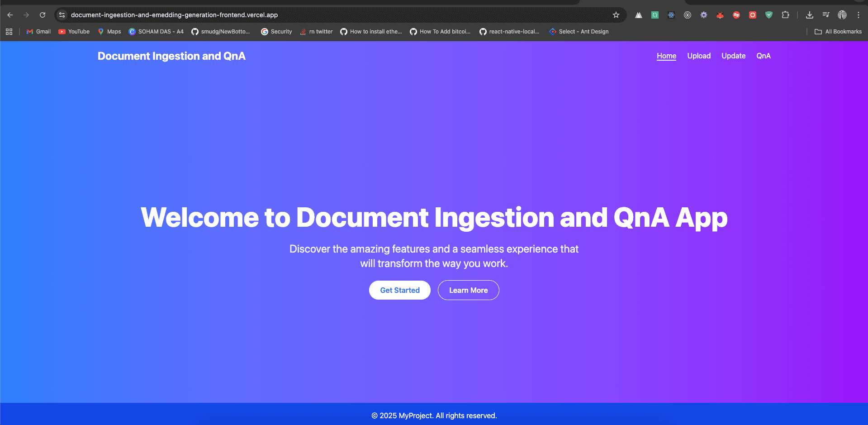The image size is (868, 425).
Task: Open the How to install ethe... bookmark
Action: tap(371, 32)
